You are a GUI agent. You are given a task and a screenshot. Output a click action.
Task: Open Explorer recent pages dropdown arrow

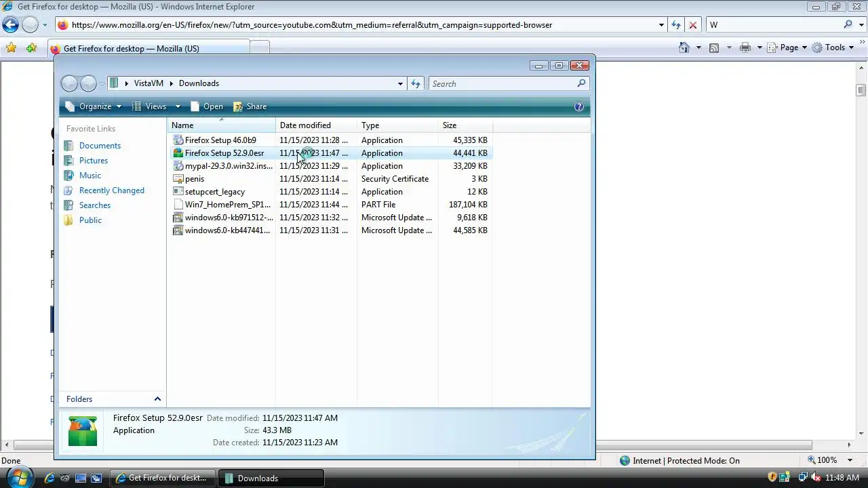102,83
